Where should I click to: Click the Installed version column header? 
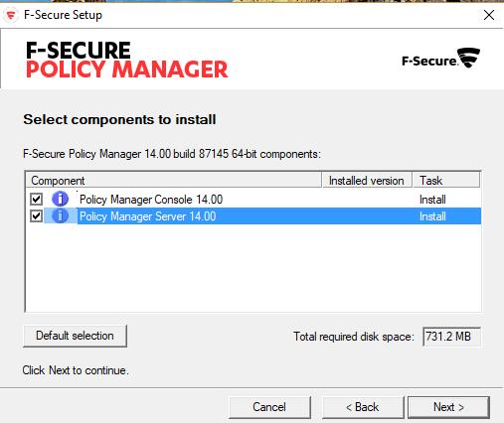tap(367, 181)
